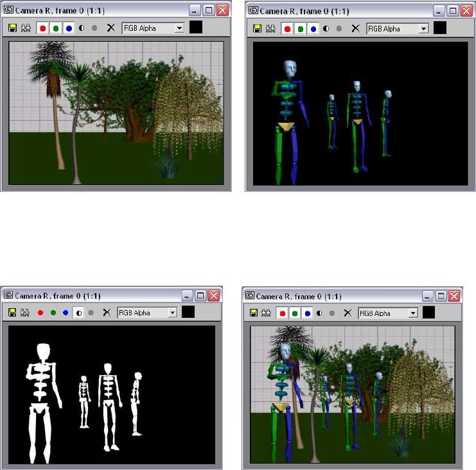Screen dimensions: 476x470
Task: Maximize the composite render window
Action: coord(441,296)
